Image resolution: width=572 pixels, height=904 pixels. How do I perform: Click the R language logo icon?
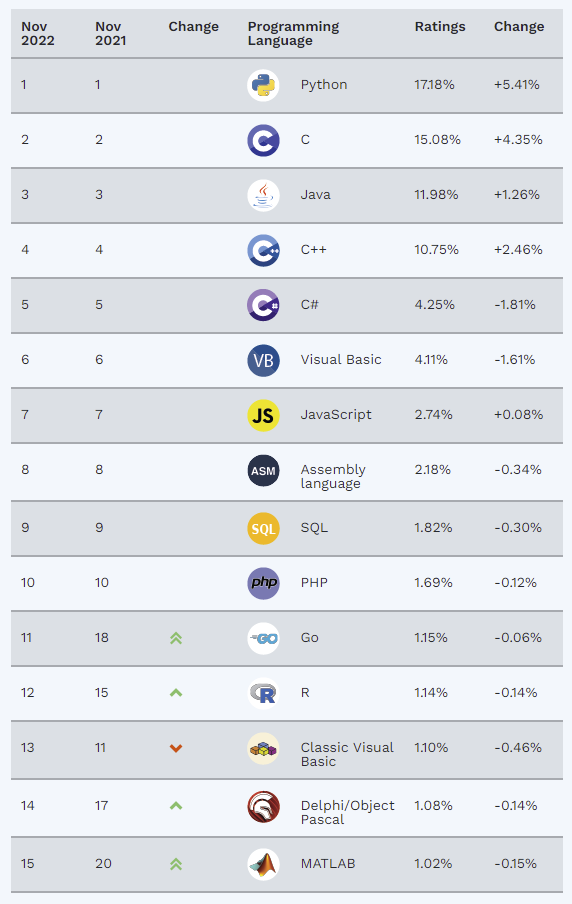coord(264,694)
